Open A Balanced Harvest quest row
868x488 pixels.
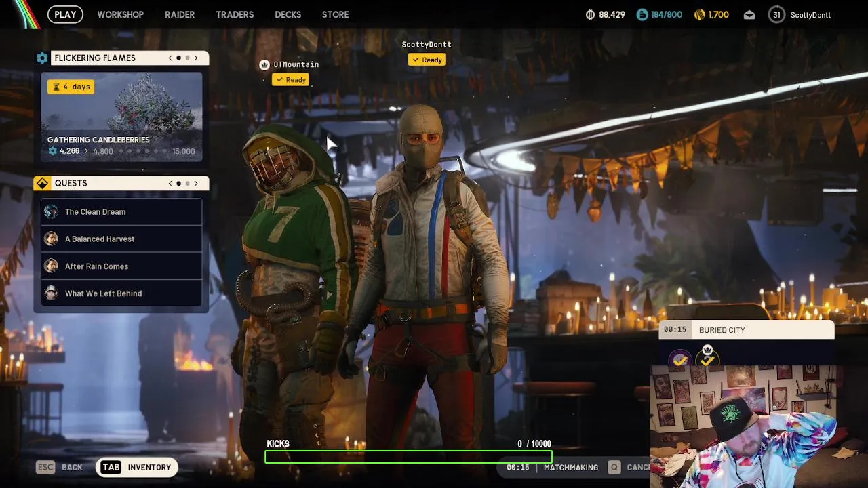[x=121, y=239]
